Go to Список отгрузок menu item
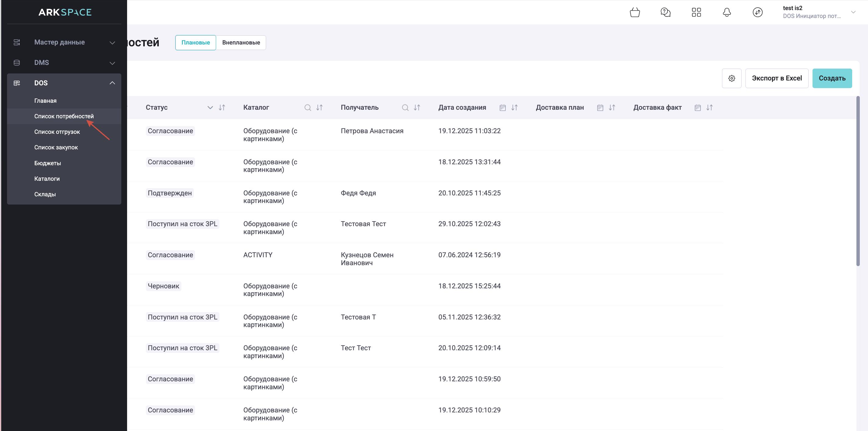Image resolution: width=868 pixels, height=431 pixels. 57,132
